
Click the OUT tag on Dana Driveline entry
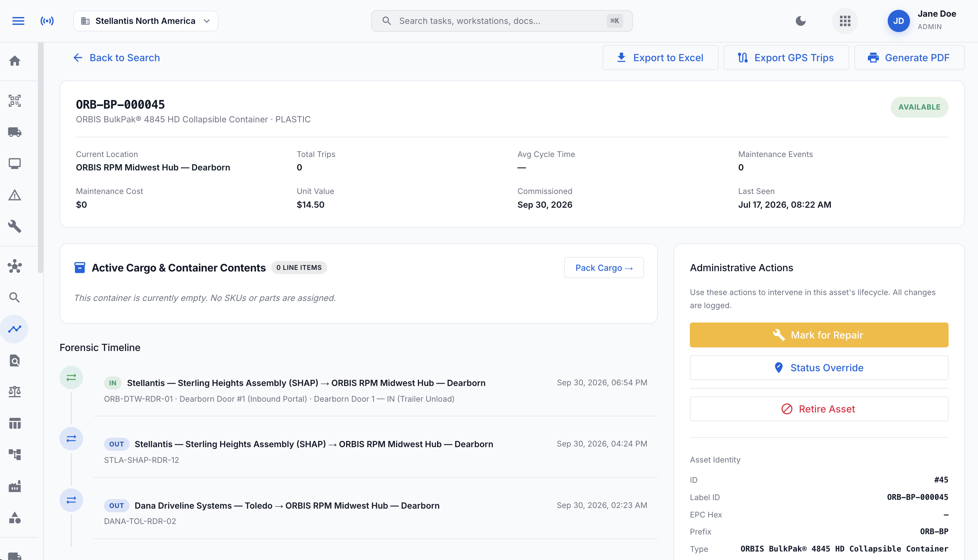pyautogui.click(x=116, y=506)
